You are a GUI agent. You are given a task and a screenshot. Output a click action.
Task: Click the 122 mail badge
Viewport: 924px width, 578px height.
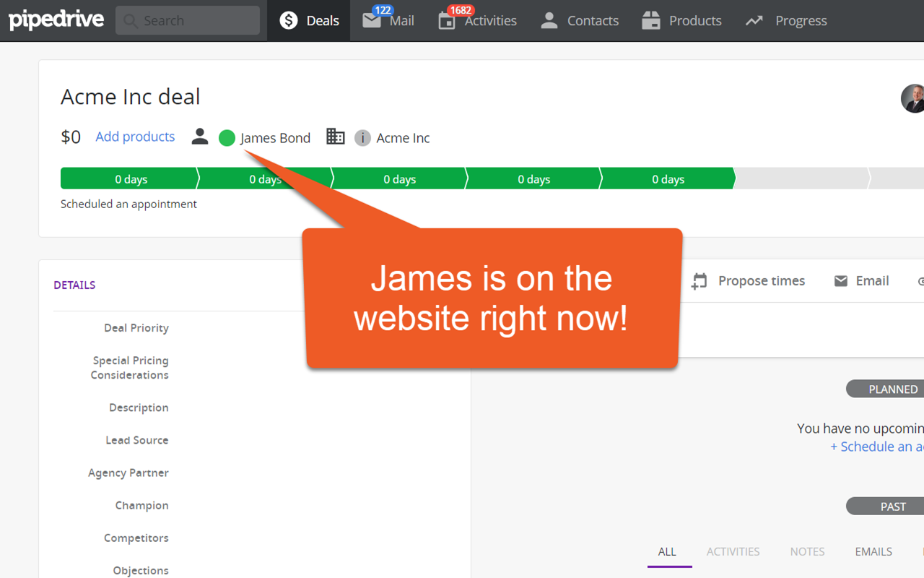383,10
